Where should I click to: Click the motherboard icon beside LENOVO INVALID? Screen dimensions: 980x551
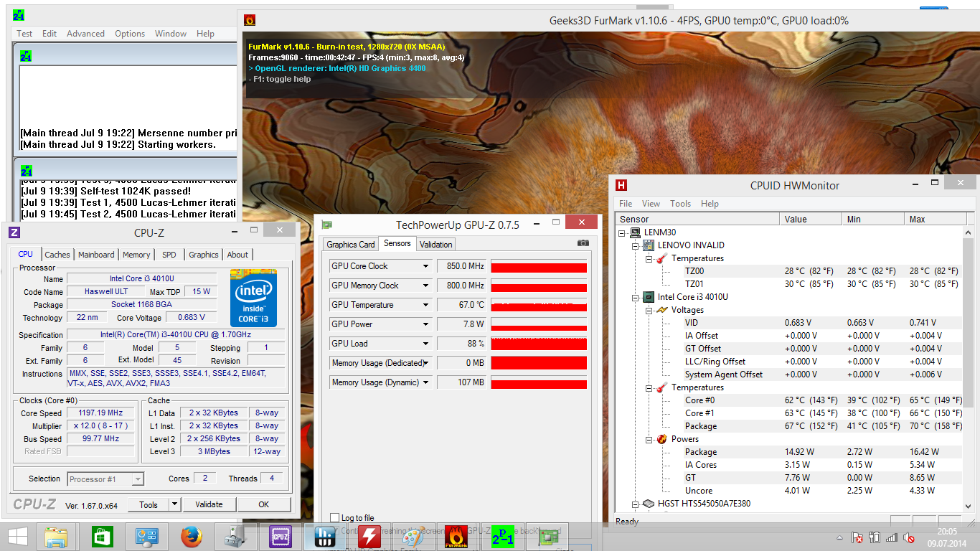pyautogui.click(x=648, y=245)
